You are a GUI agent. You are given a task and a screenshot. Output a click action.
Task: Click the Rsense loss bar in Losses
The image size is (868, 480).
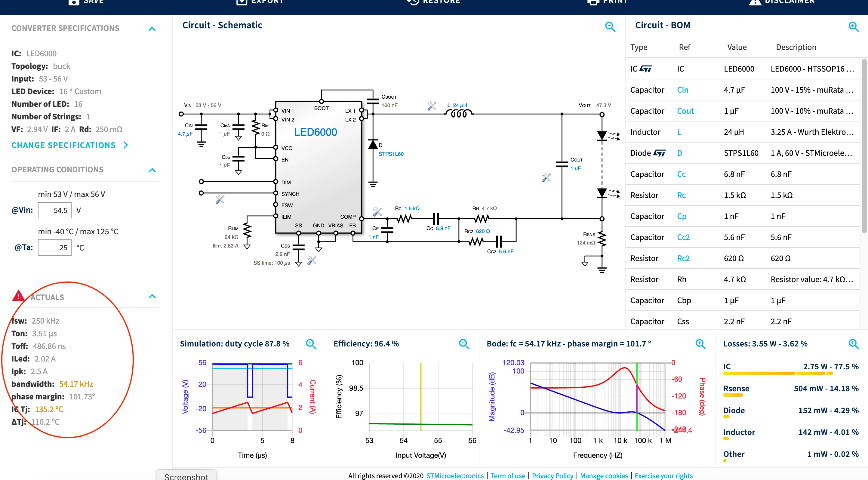[733, 395]
